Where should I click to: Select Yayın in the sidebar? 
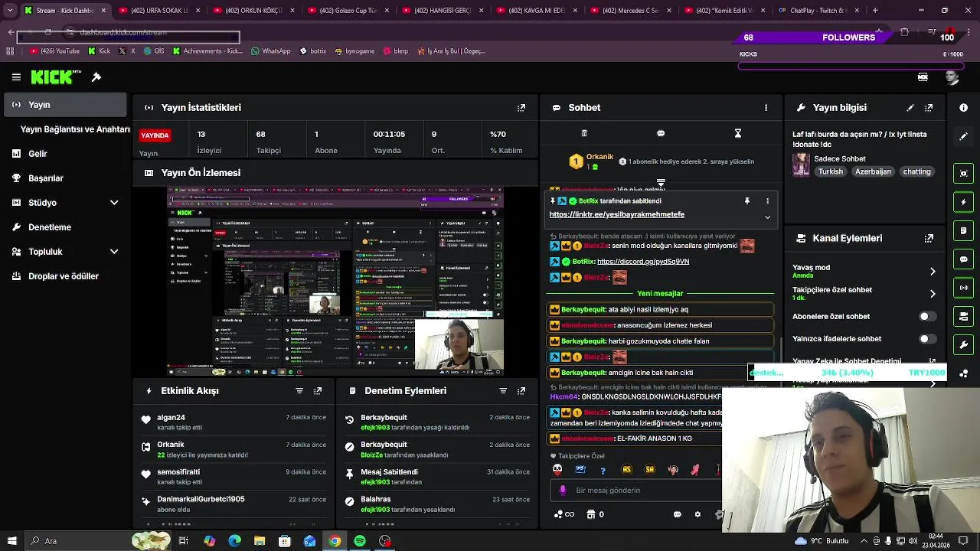coord(65,105)
